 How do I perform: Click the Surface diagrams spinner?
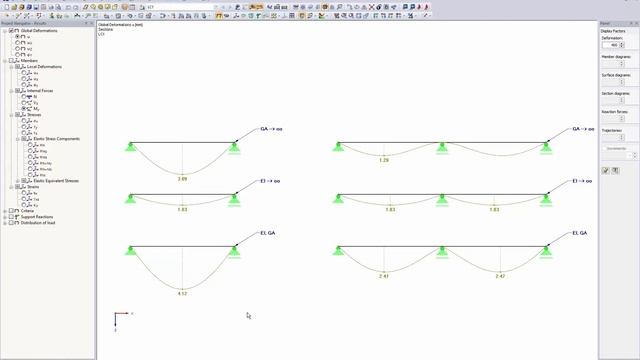622,82
